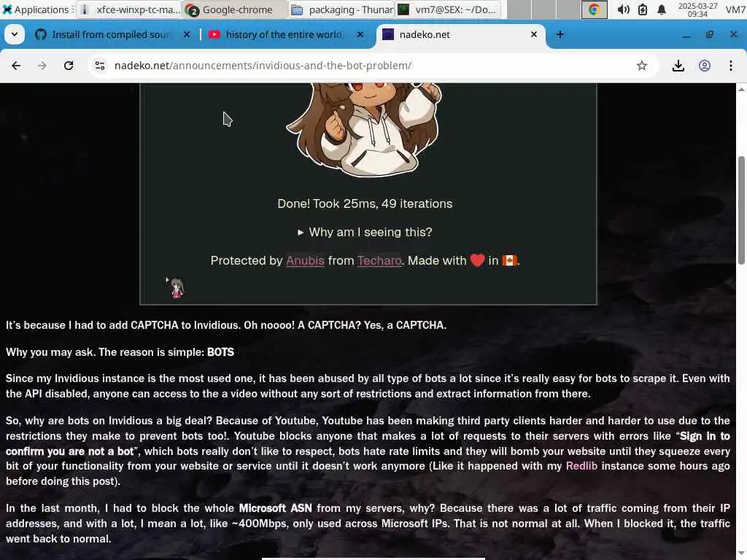Click the small chibi sprite below the footer
The height and width of the screenshot is (560, 747).
[x=176, y=287]
